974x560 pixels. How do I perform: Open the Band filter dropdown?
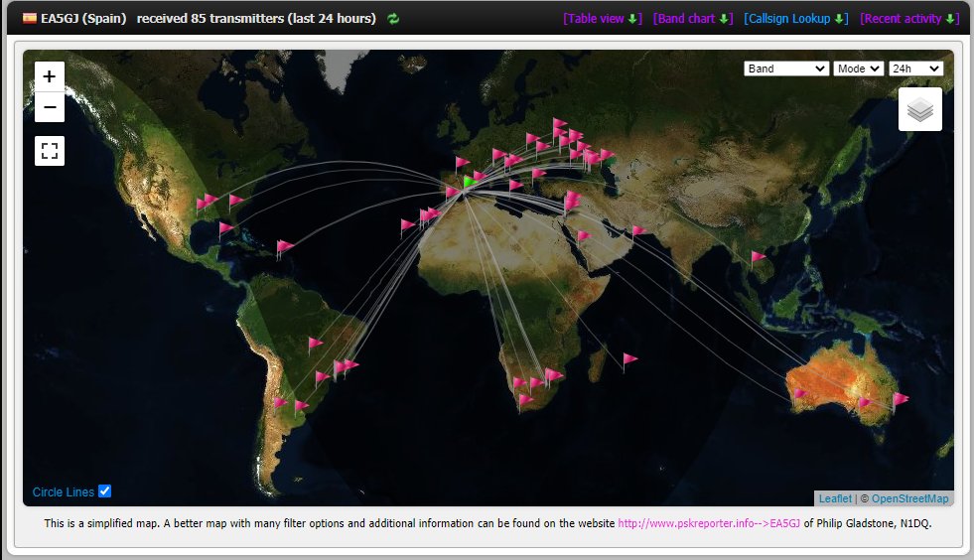click(x=785, y=69)
